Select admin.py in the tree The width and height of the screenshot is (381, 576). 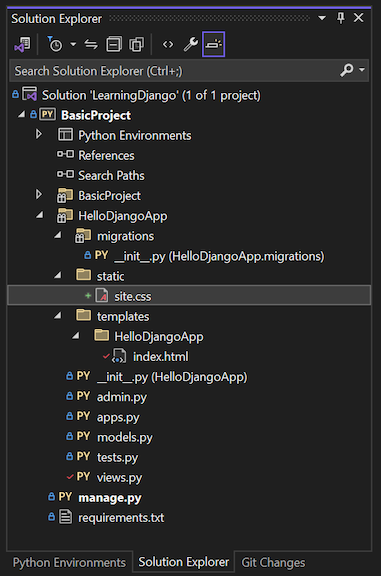point(122,397)
